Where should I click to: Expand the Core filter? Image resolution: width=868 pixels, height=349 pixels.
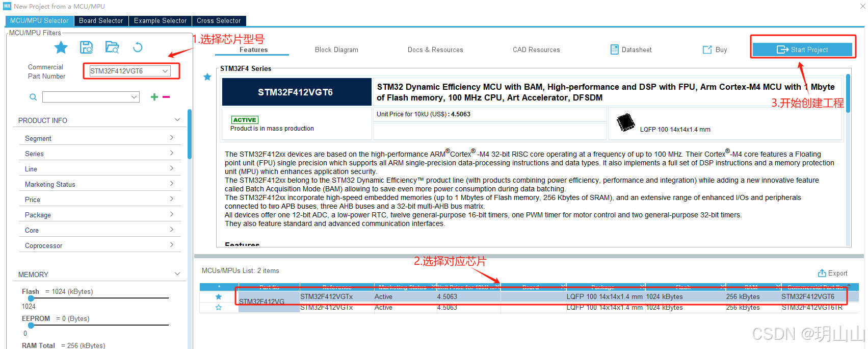point(99,230)
